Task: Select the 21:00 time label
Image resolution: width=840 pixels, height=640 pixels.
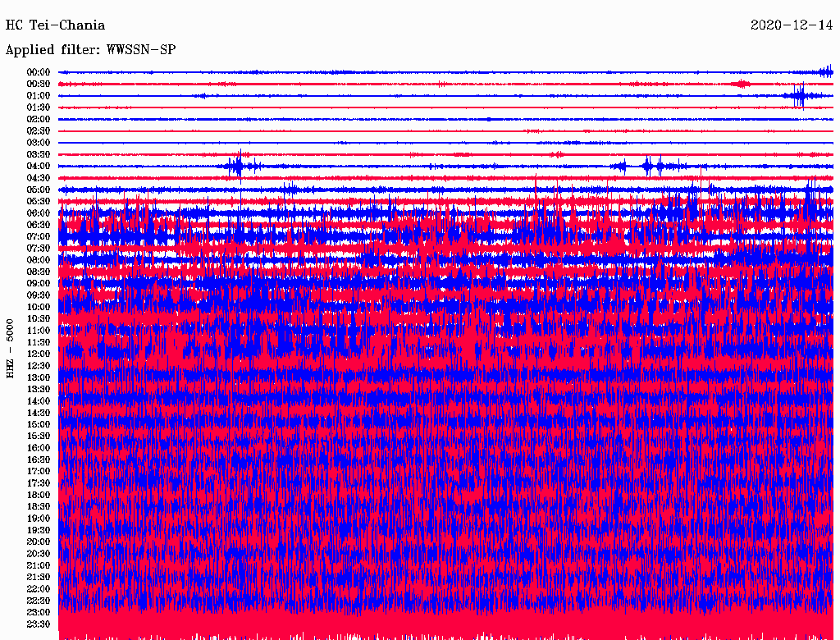Action: (x=39, y=565)
